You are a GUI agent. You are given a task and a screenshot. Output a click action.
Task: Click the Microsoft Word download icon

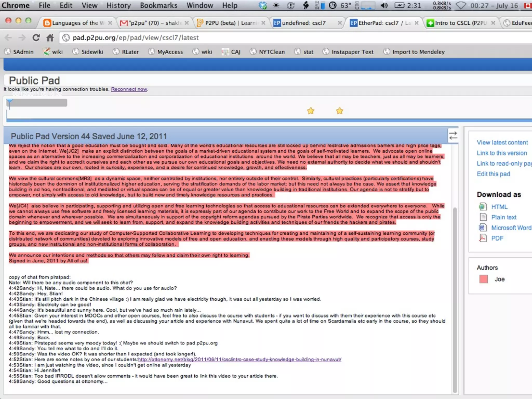click(483, 228)
